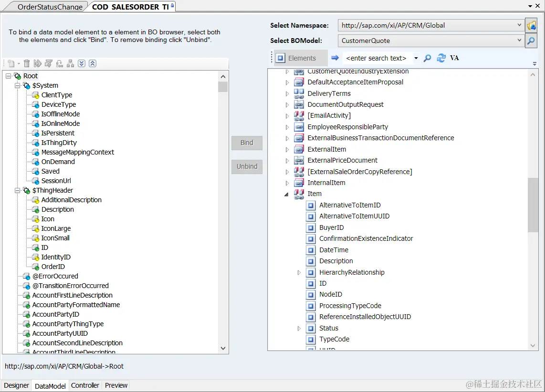The image size is (545, 392).
Task: Open the search text history dropdown arrow
Action: (416, 58)
